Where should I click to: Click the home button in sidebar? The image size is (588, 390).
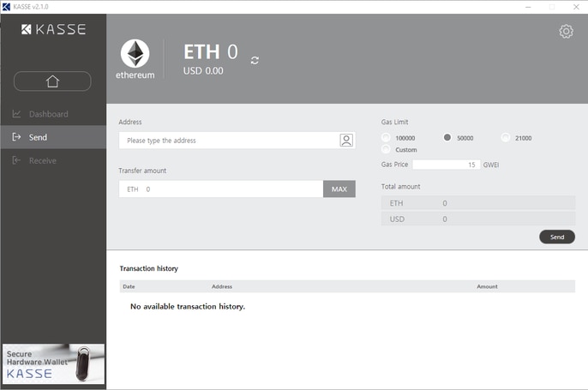pyautogui.click(x=52, y=81)
